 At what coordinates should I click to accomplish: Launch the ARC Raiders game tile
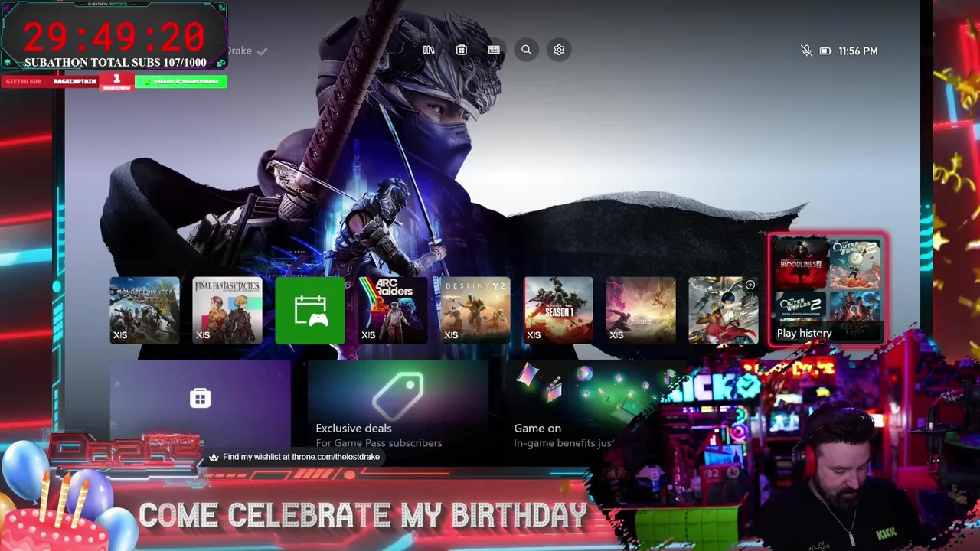393,310
